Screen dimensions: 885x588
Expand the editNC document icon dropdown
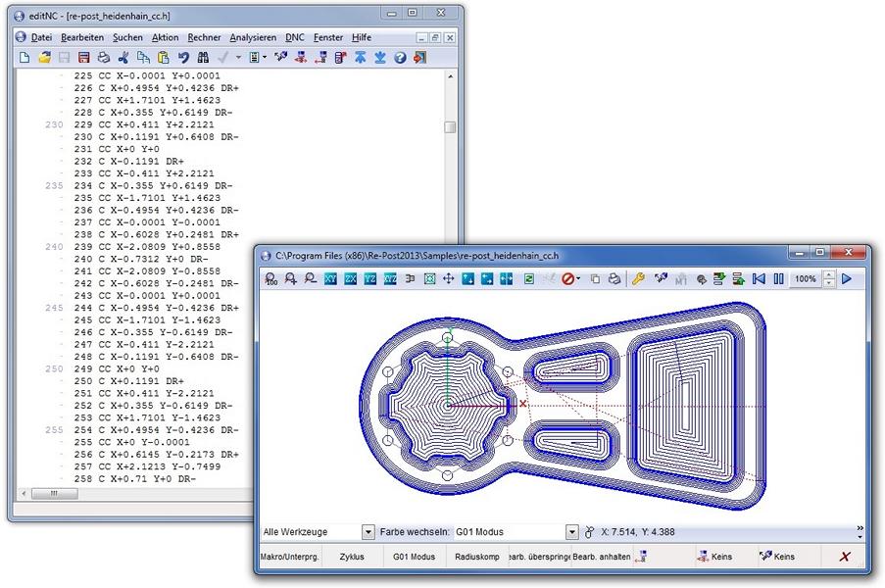pyautogui.click(x=265, y=58)
